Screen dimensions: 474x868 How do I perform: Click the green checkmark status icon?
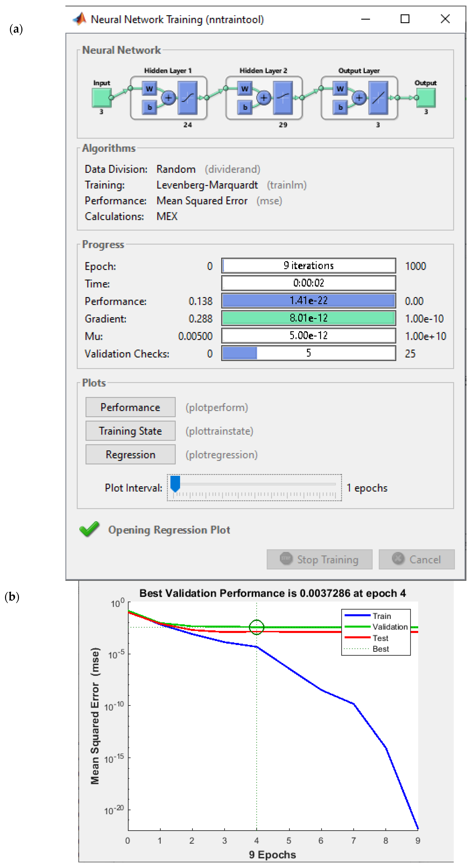[x=89, y=529]
